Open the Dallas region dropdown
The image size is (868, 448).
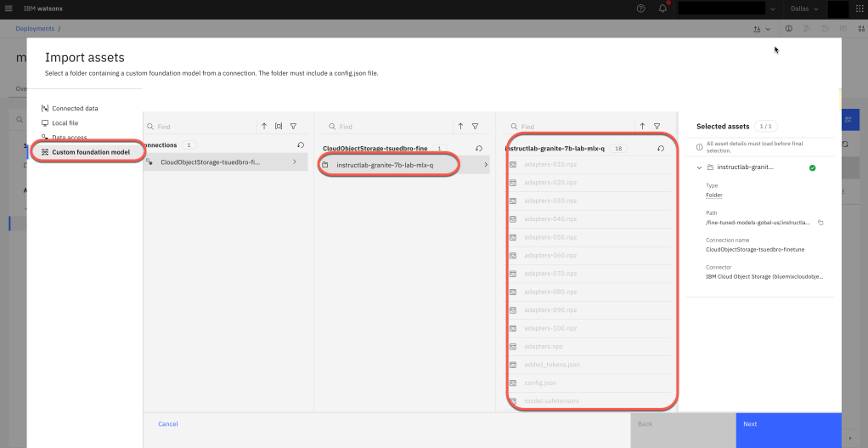[x=803, y=9]
